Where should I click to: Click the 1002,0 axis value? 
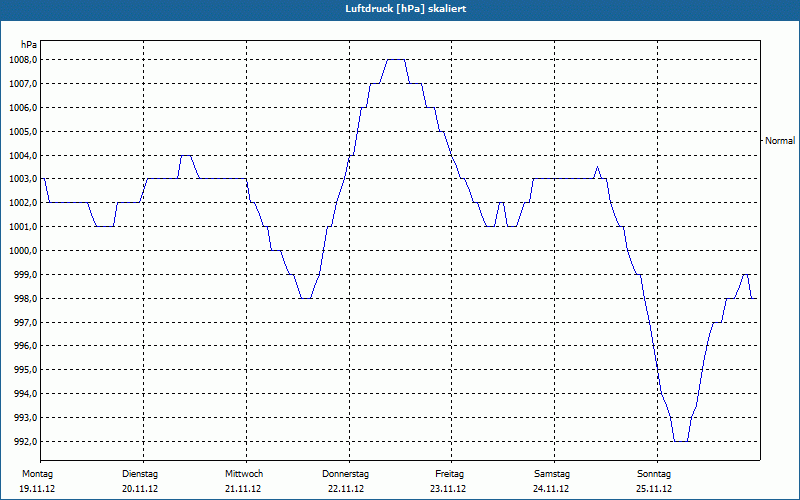coord(23,203)
